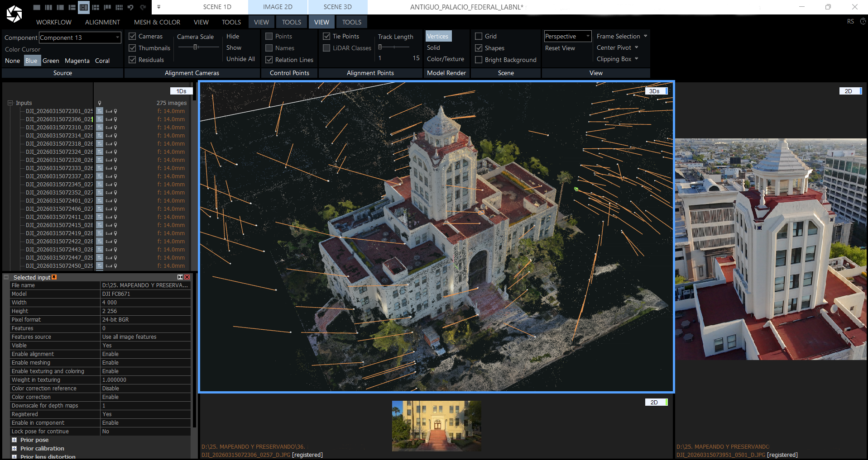Open the Component 13 dropdown
Image resolution: width=868 pixels, height=460 pixels.
tap(80, 38)
